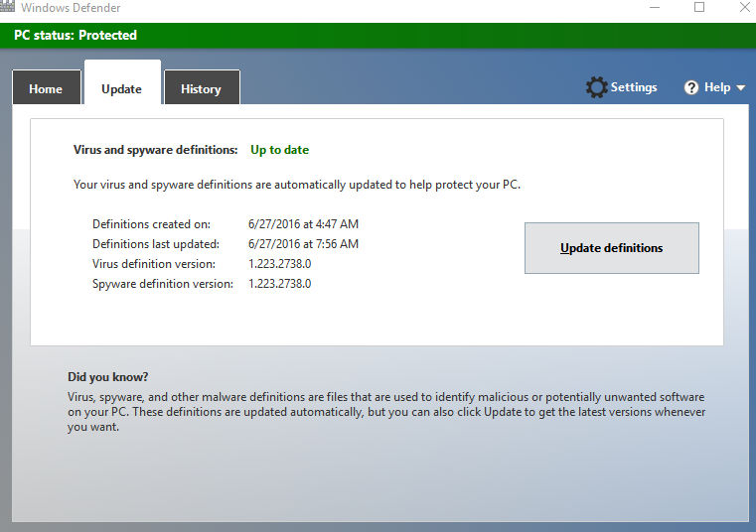Click the paragraph beginning 'Virus, spyware, and other malware'
This screenshot has width=756, height=532.
(386, 412)
